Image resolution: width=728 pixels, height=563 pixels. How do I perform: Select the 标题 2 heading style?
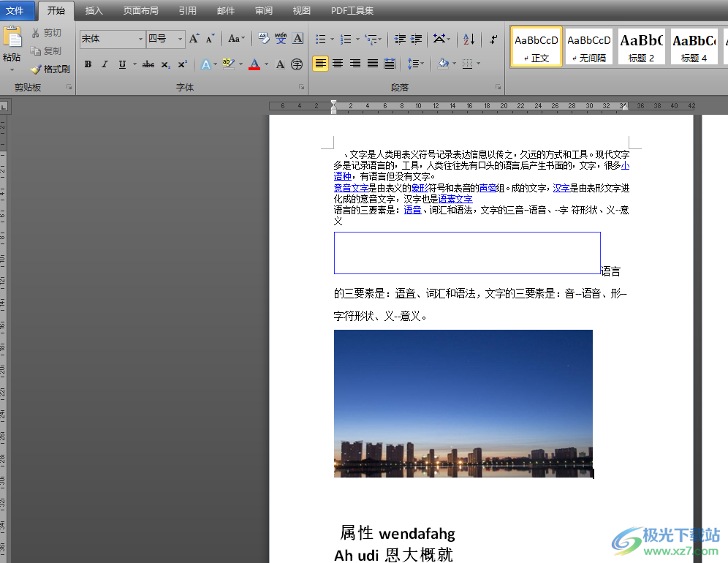(641, 47)
